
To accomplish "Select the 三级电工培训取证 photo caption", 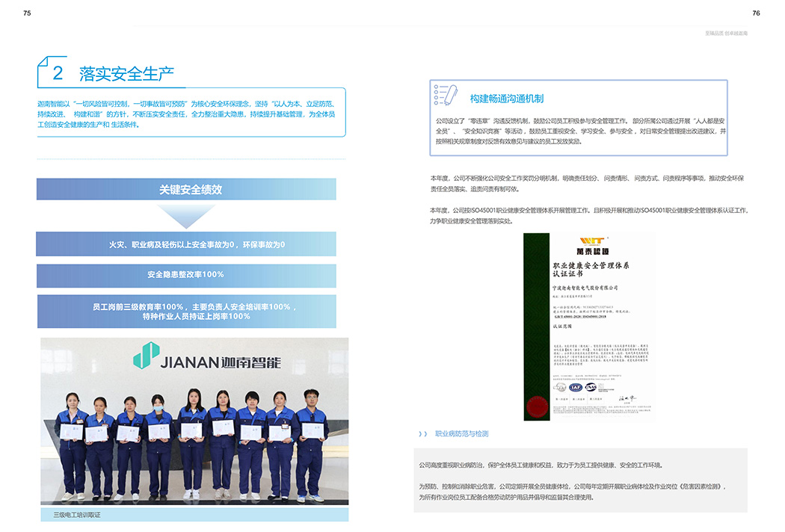I will pyautogui.click(x=76, y=515).
